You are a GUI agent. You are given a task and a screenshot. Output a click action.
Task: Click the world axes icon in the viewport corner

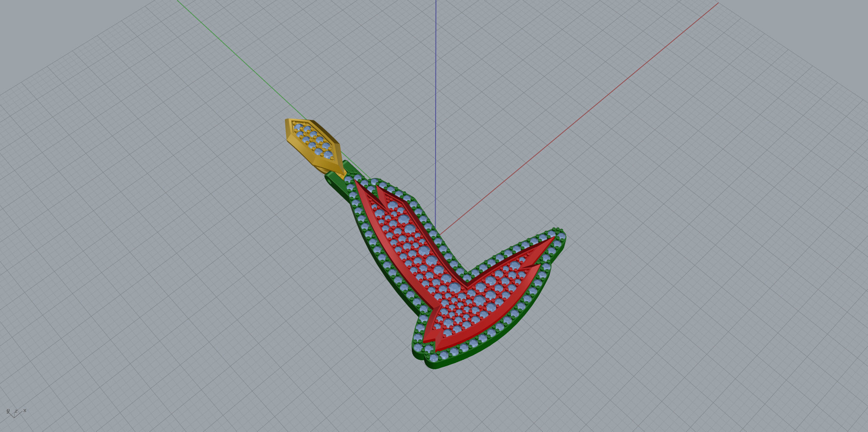tap(16, 413)
